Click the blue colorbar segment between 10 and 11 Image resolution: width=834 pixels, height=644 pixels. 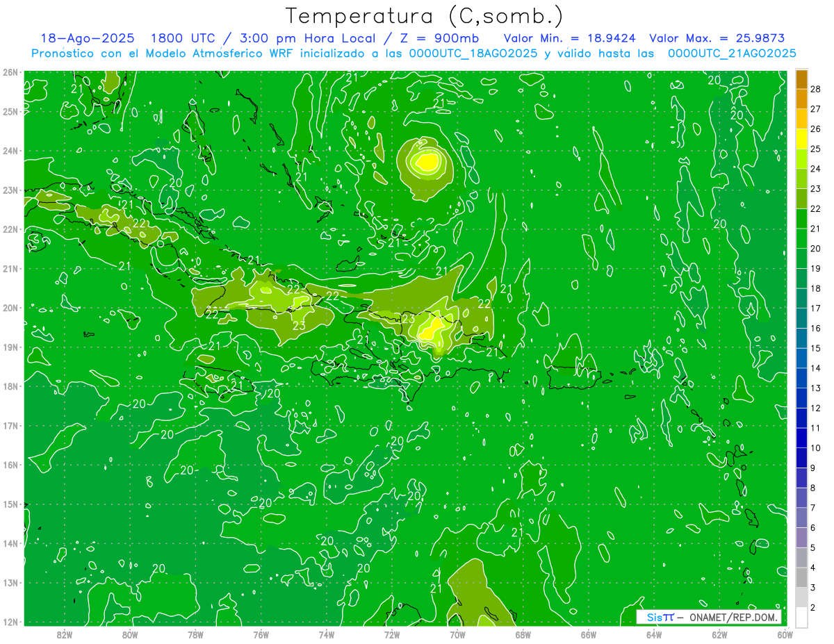pyautogui.click(x=801, y=438)
